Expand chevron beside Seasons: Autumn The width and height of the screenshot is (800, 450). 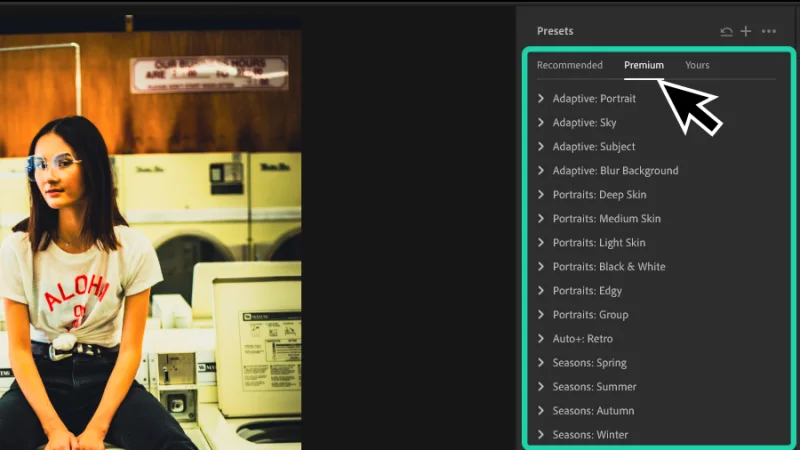click(x=541, y=410)
